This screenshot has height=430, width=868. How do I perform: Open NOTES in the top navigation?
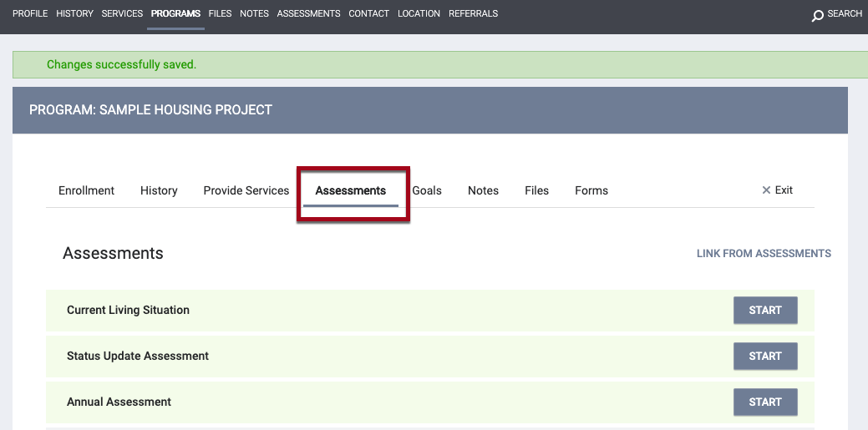pos(254,13)
